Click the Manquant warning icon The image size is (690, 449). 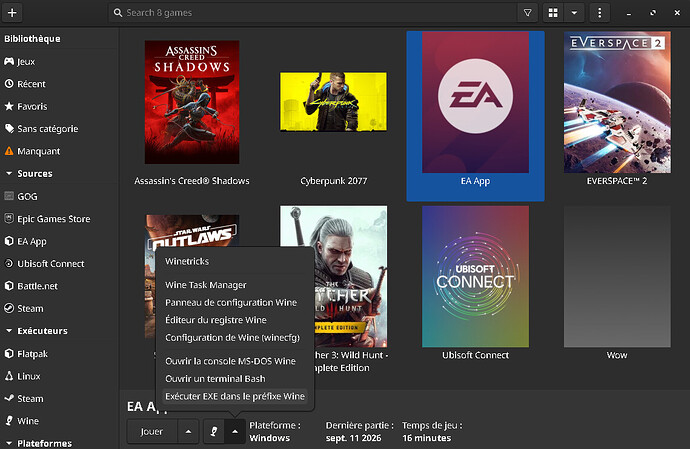(x=9, y=151)
